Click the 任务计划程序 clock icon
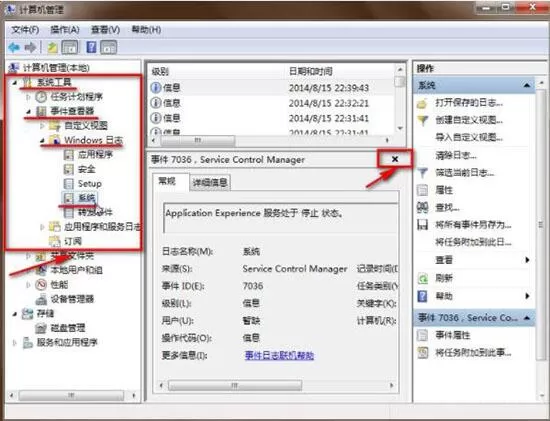550x421 pixels. pyautogui.click(x=41, y=96)
